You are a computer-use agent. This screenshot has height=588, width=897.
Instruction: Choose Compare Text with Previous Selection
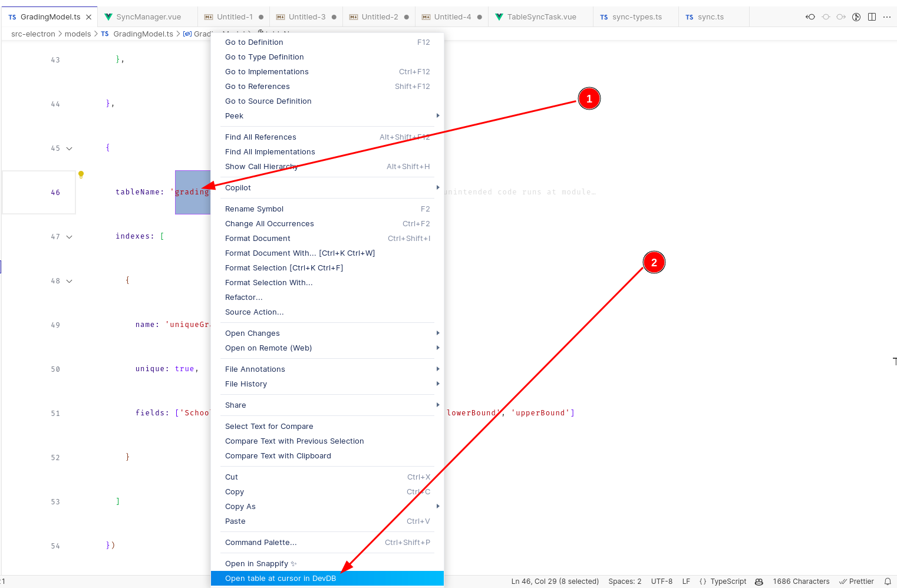pyautogui.click(x=328, y=441)
